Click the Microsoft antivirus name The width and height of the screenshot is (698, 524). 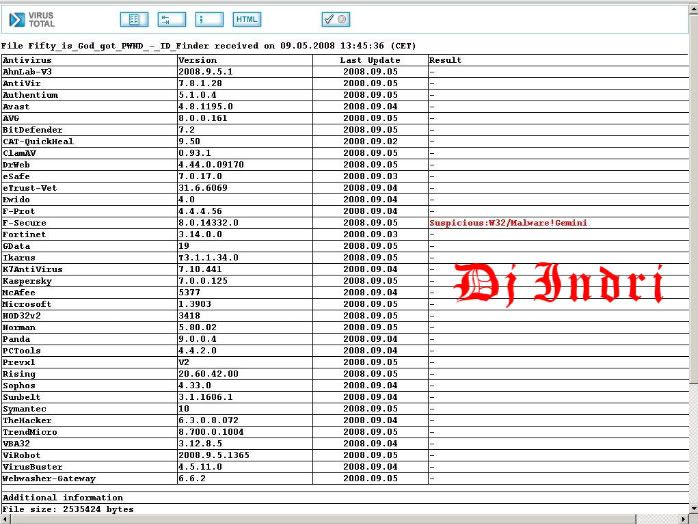[x=27, y=304]
